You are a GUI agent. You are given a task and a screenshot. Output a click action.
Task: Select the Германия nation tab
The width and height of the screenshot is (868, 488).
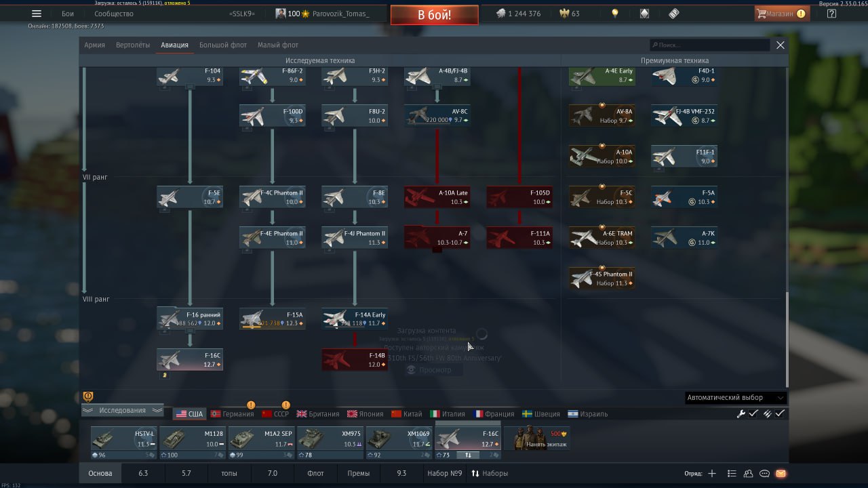tap(232, 414)
